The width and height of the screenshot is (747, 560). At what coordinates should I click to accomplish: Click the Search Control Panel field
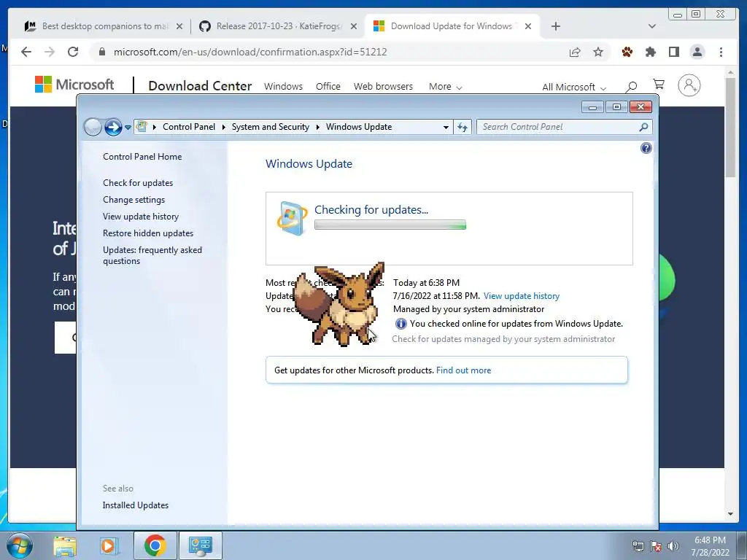565,127
